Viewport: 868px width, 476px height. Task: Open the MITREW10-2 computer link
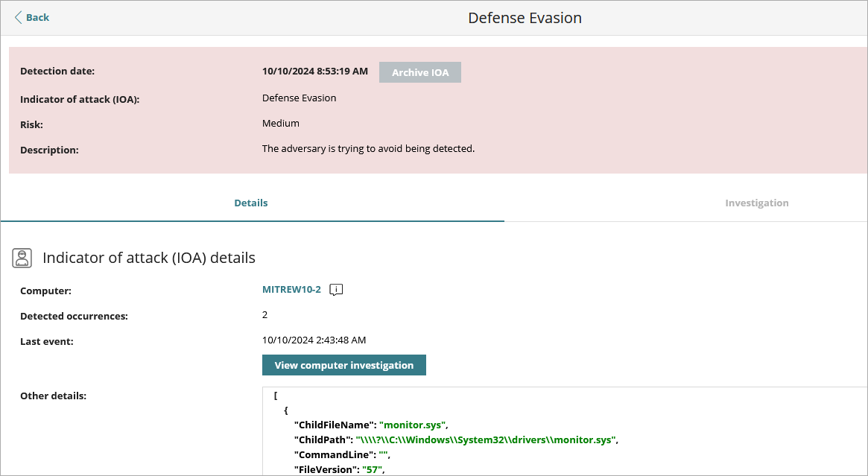point(291,290)
